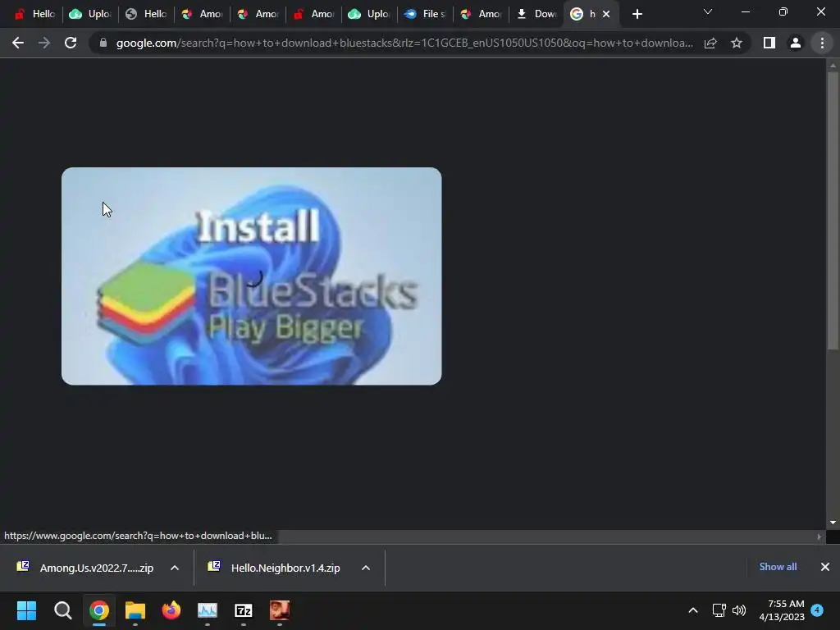
Task: Open Windows taskbar search
Action: [62, 610]
